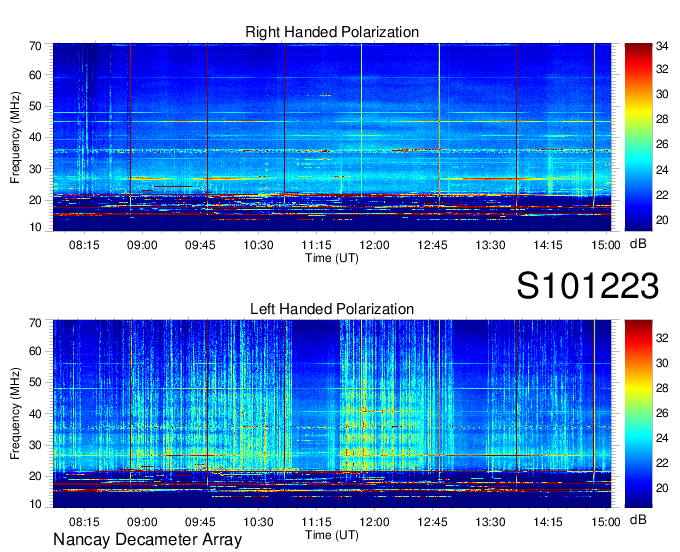
Task: Click the 26 value on Left Handed colorbar
Action: (x=662, y=413)
